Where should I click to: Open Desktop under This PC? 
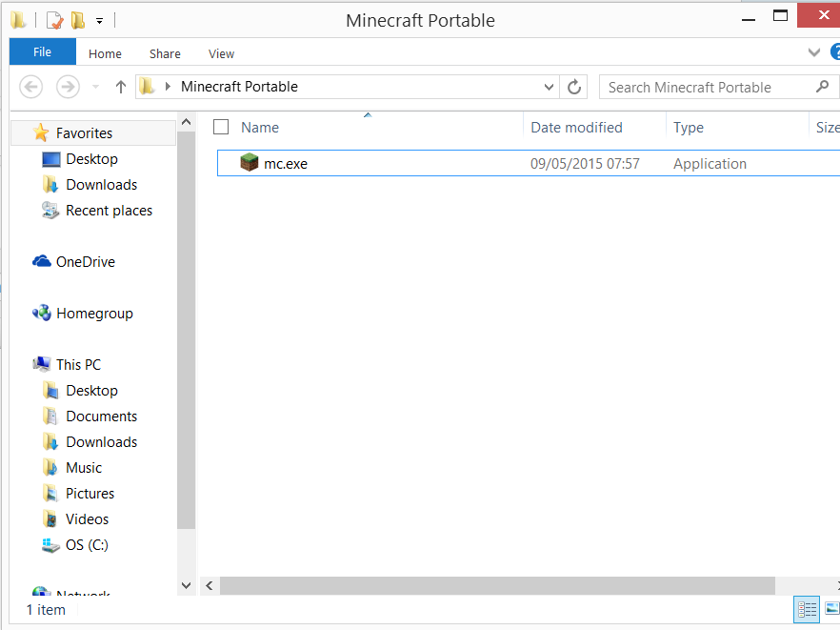91,391
